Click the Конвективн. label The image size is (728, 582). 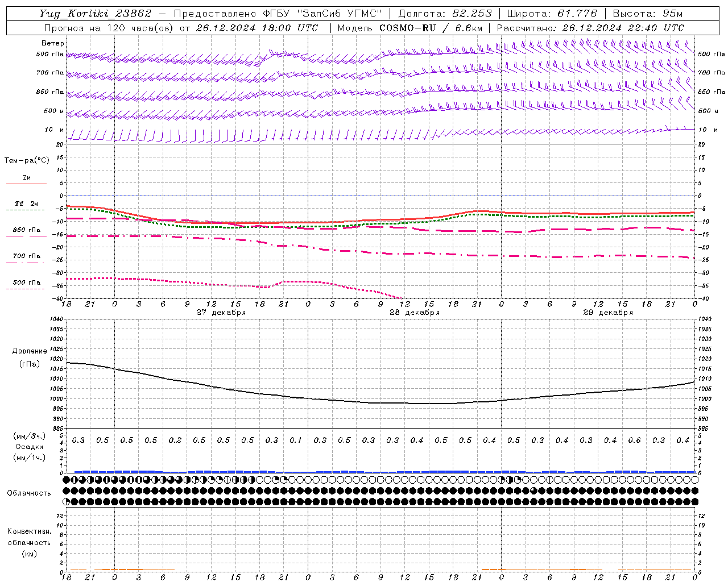point(29,531)
